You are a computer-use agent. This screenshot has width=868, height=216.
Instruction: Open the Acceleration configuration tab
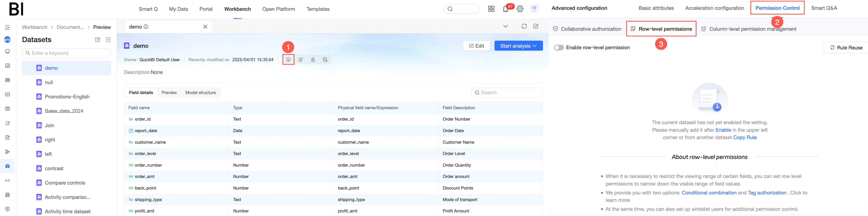pyautogui.click(x=714, y=8)
